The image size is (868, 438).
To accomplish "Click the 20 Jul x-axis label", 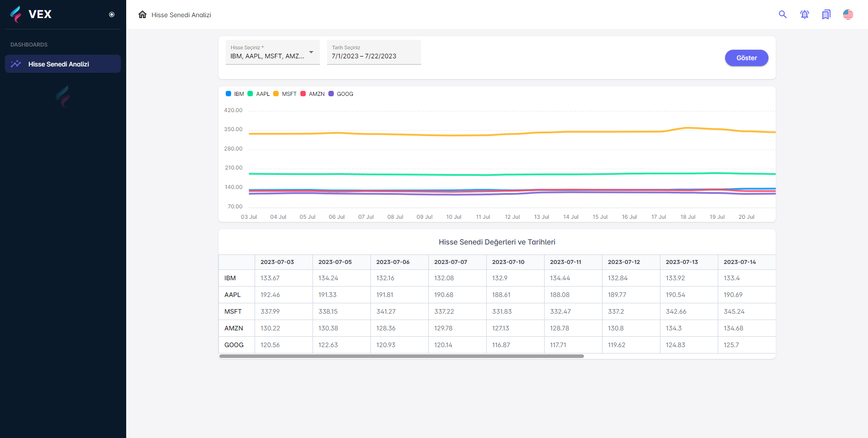I will [746, 217].
